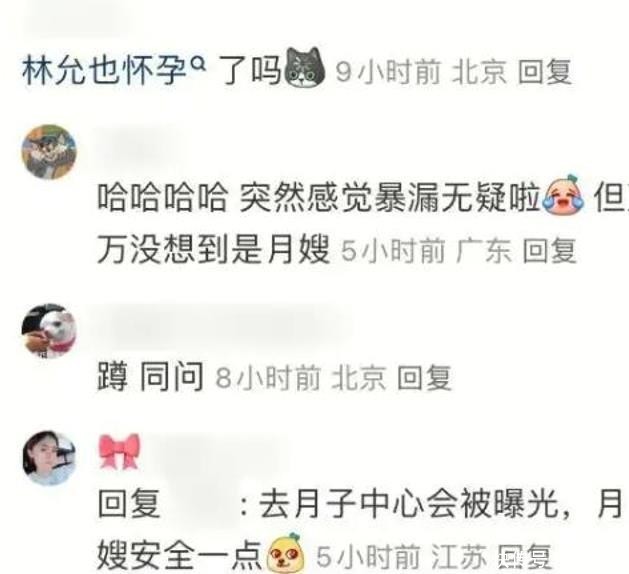Tap the laughing-crying emoji after 暴漏无疑啦
The width and height of the screenshot is (629, 574).
click(564, 193)
